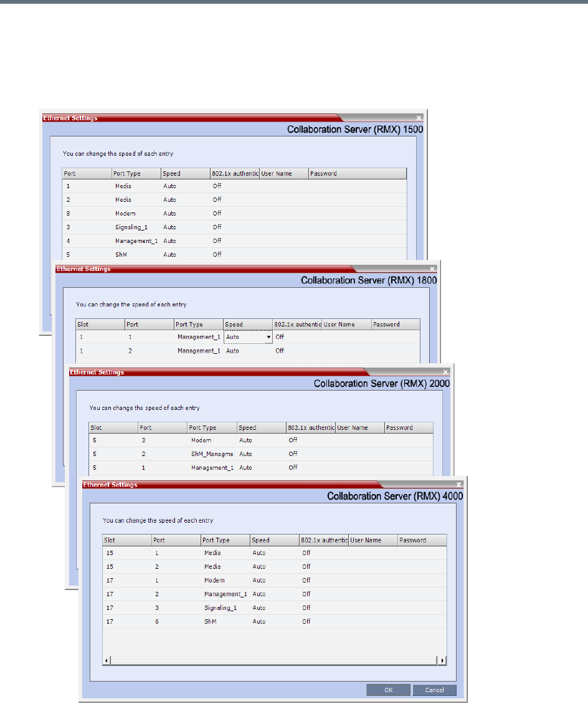
Task: Select Modem row in RMX 4000 table
Action: point(275,580)
